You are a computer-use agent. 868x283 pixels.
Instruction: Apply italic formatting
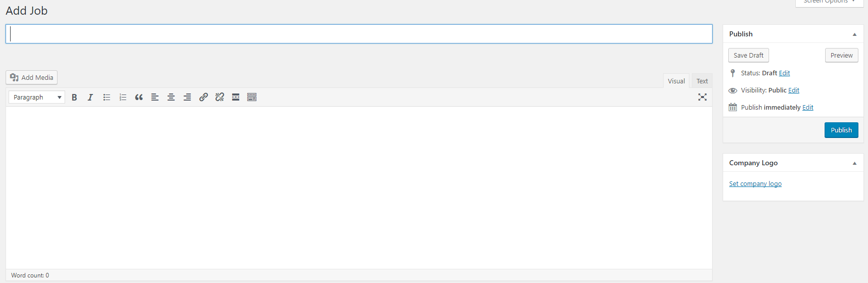[x=90, y=97]
